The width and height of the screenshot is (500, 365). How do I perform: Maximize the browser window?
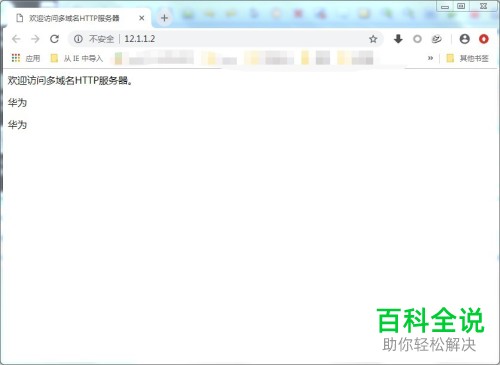click(461, 6)
